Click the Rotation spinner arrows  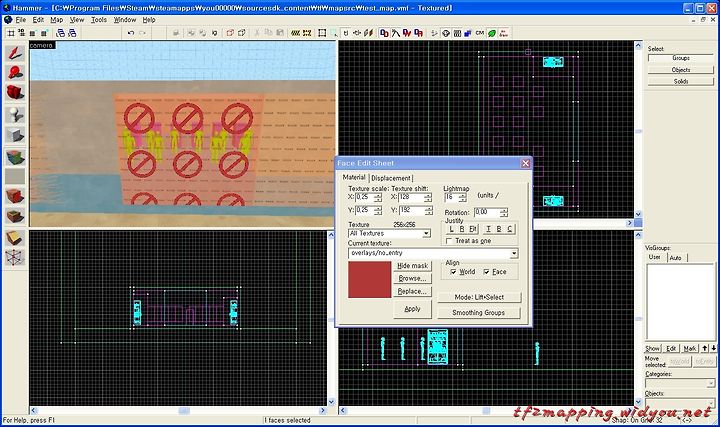pos(504,212)
